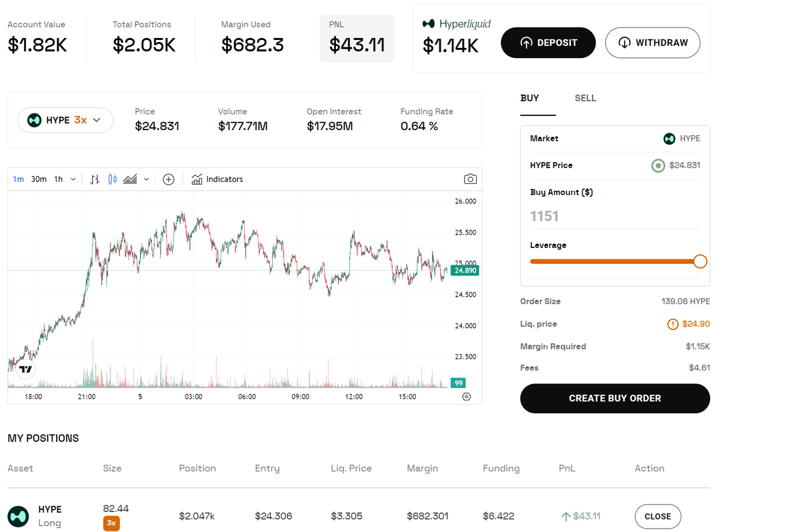The image size is (800, 532).
Task: Take a chart snapshot with the camera icon
Action: coord(470,179)
